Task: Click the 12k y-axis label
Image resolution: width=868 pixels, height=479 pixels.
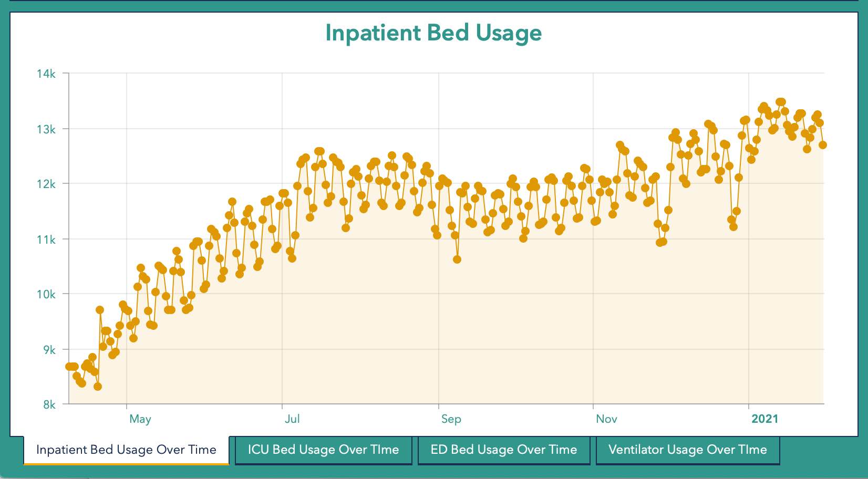Action: [x=46, y=184]
